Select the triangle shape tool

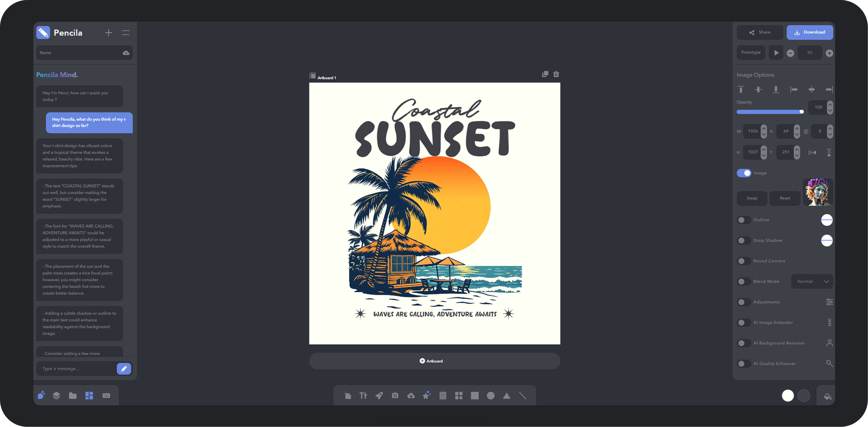pos(506,395)
